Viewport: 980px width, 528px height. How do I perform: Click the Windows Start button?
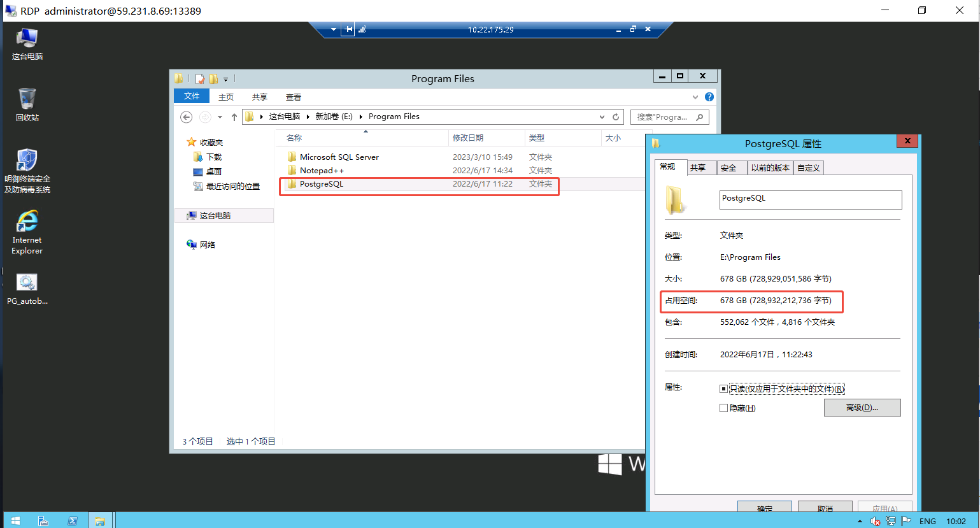15,520
